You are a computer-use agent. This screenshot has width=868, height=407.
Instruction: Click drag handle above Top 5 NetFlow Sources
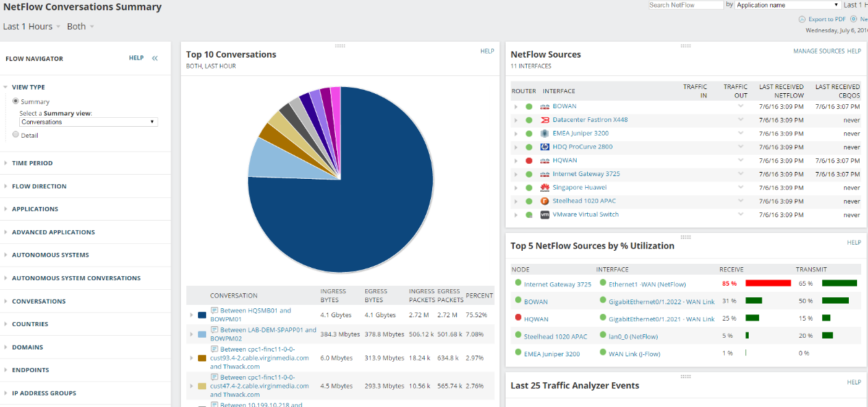coord(686,237)
